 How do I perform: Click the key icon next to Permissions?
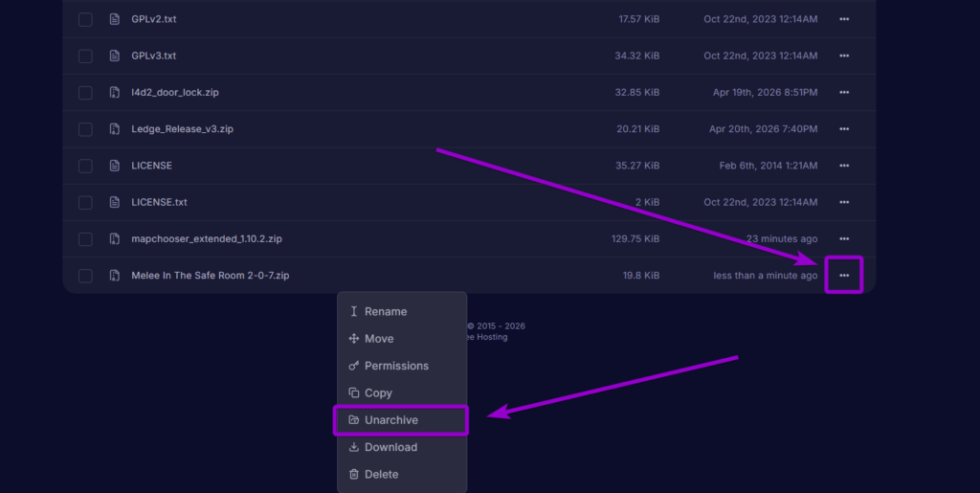354,367
